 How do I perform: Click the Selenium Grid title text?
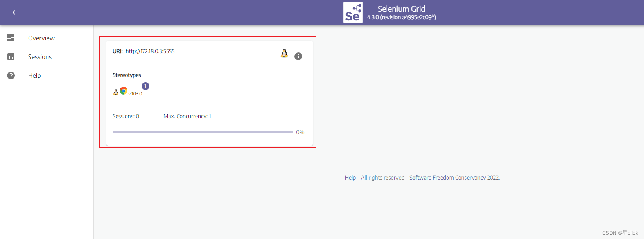click(401, 9)
